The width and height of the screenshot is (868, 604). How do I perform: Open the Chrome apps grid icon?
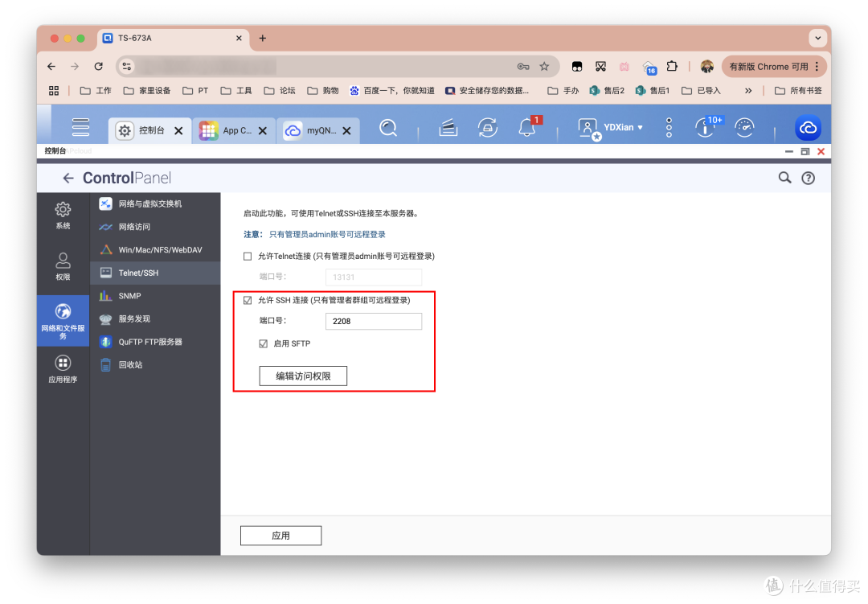(54, 90)
